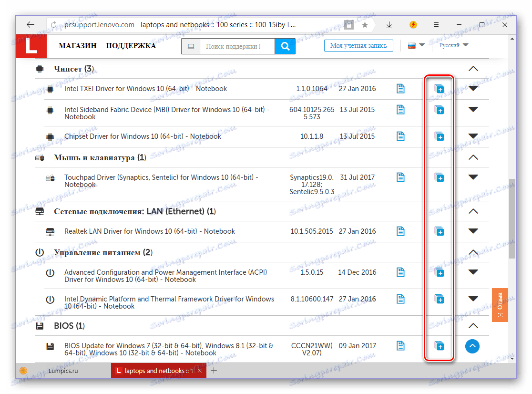Click the scrollbar up arrow
This screenshot has width=532, height=394.
click(x=512, y=39)
